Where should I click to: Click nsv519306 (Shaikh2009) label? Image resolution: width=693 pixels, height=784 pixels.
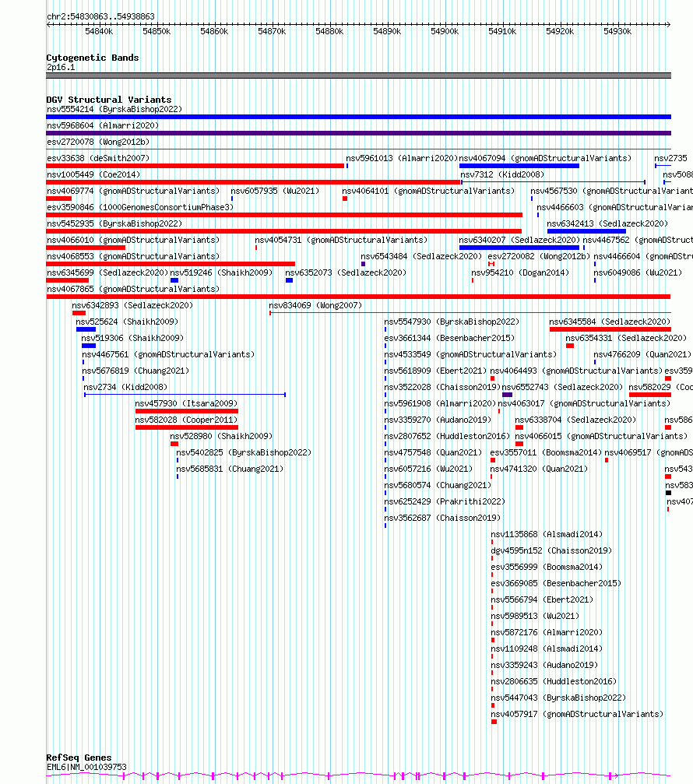[x=132, y=338]
